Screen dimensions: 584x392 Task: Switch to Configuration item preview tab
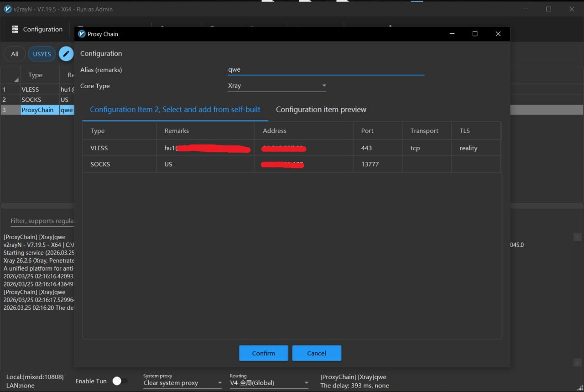click(x=321, y=110)
